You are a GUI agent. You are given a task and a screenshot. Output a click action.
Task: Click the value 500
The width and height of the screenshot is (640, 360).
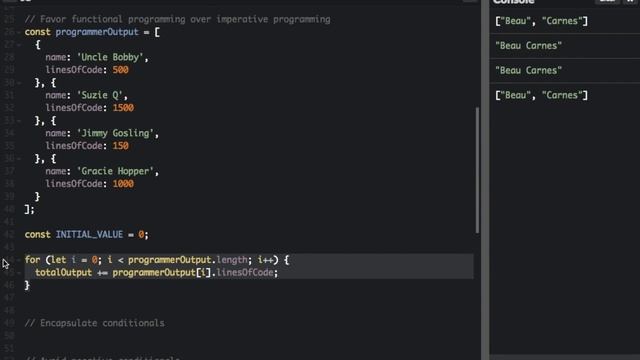(x=120, y=70)
